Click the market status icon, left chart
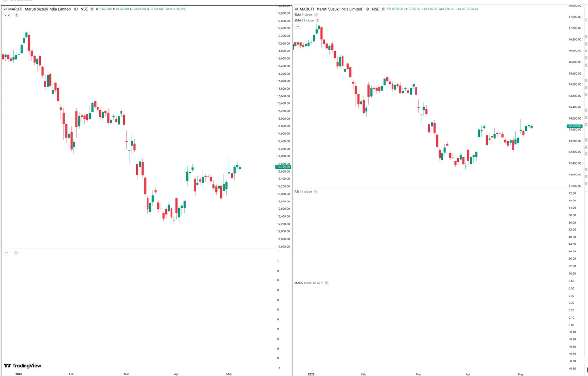Screen dimensions: 588x376 [92, 9]
